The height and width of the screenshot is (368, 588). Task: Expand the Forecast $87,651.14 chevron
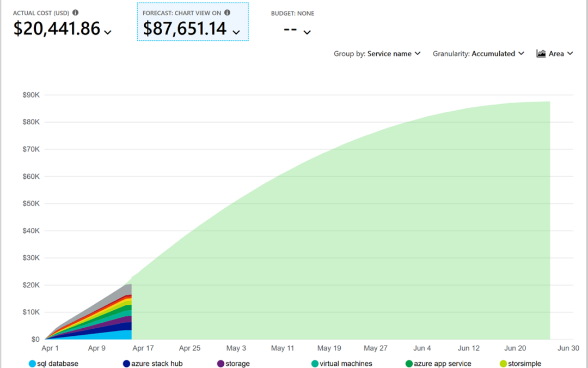236,32
